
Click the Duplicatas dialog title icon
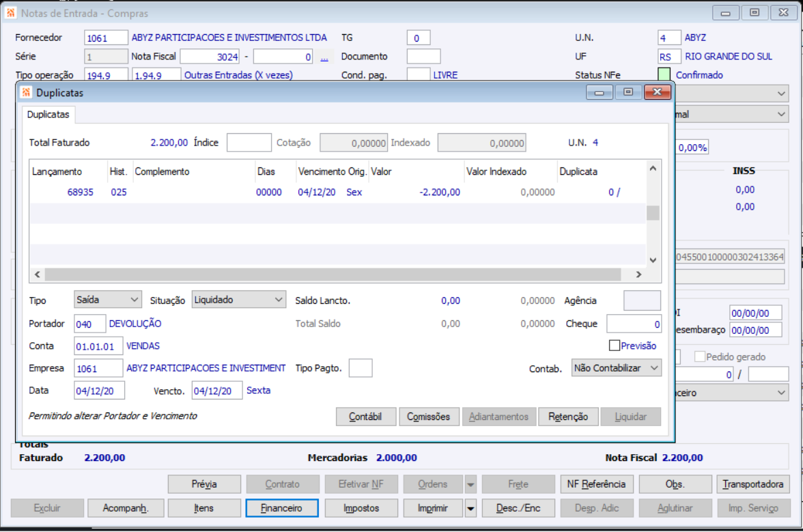(x=26, y=93)
